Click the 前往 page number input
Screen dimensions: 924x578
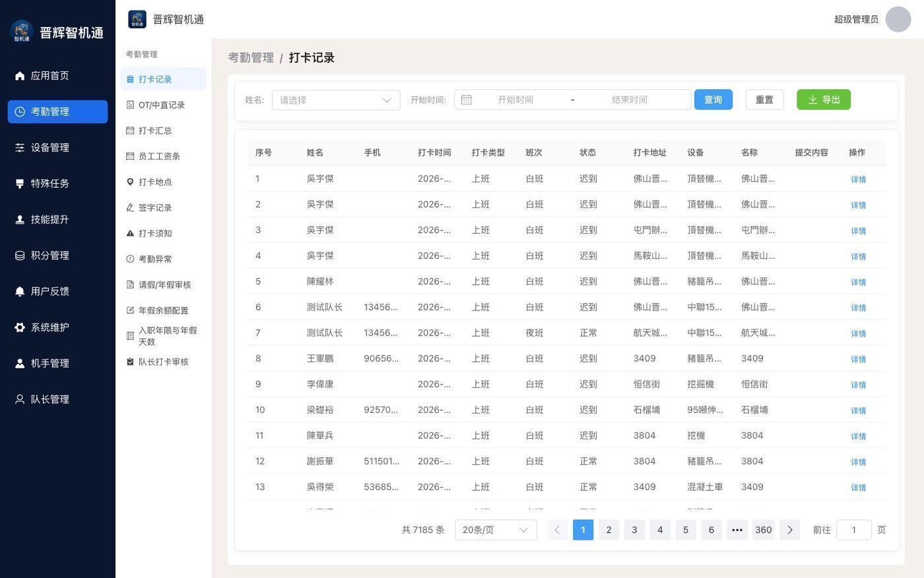click(854, 530)
